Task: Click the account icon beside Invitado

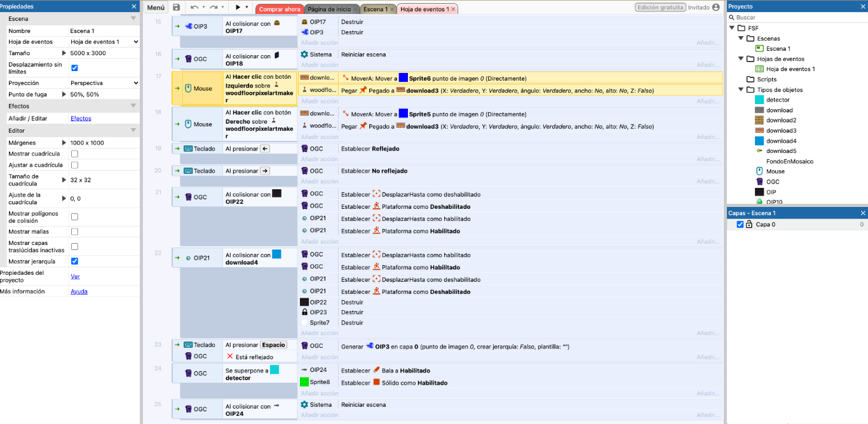Action: 716,8
